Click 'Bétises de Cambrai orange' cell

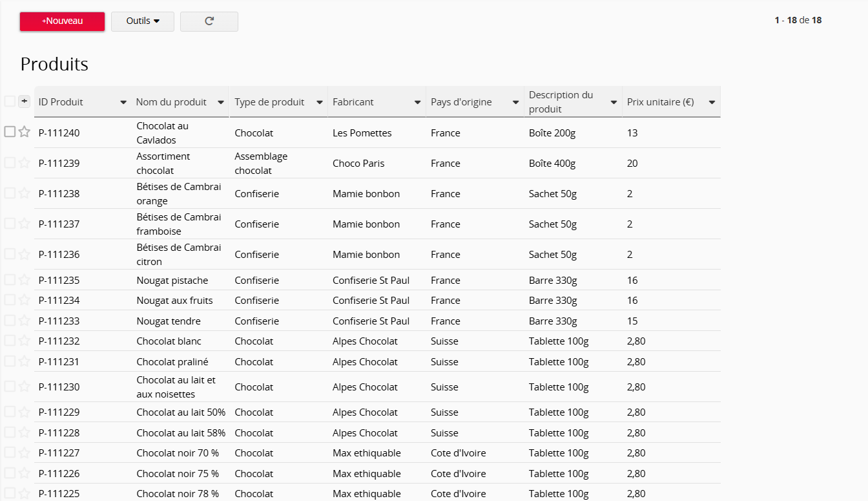click(179, 194)
